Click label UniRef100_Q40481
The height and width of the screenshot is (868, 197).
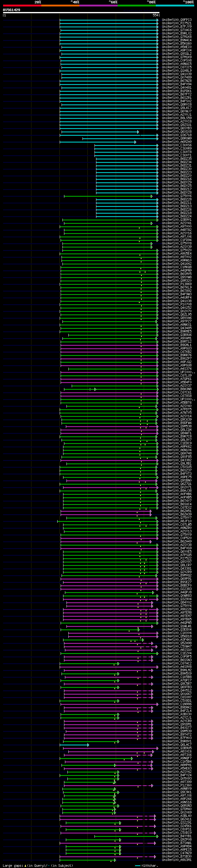coord(177,88)
